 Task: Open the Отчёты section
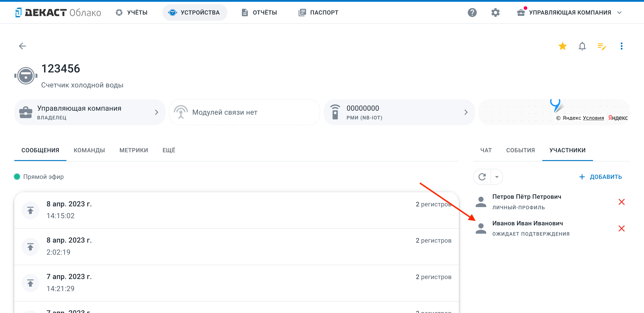259,13
